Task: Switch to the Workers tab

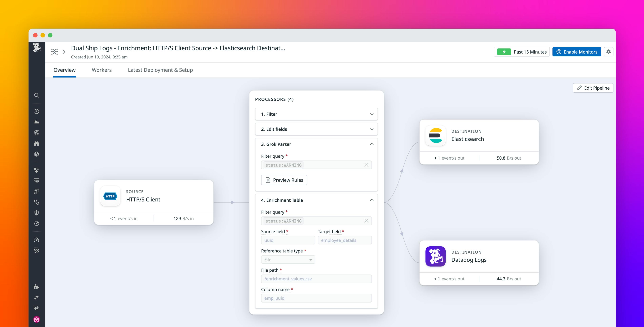Action: [x=102, y=70]
